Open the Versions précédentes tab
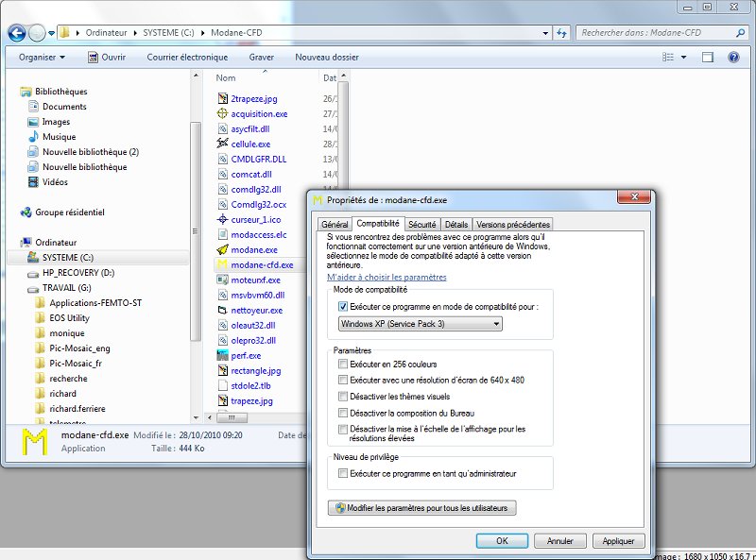This screenshot has width=756, height=560. click(x=513, y=225)
